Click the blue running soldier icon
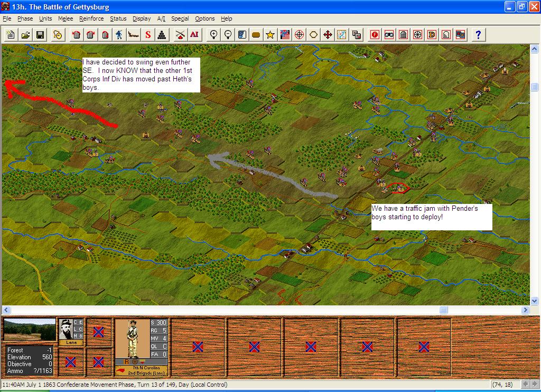The image size is (541, 392). pos(119,34)
